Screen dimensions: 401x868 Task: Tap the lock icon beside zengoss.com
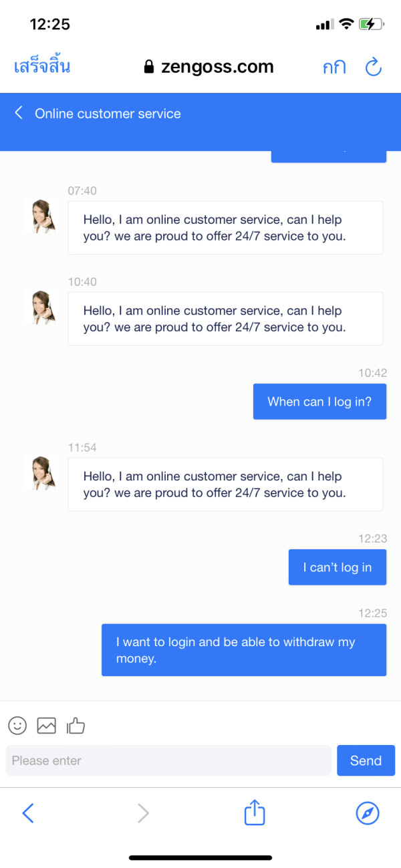[149, 67]
